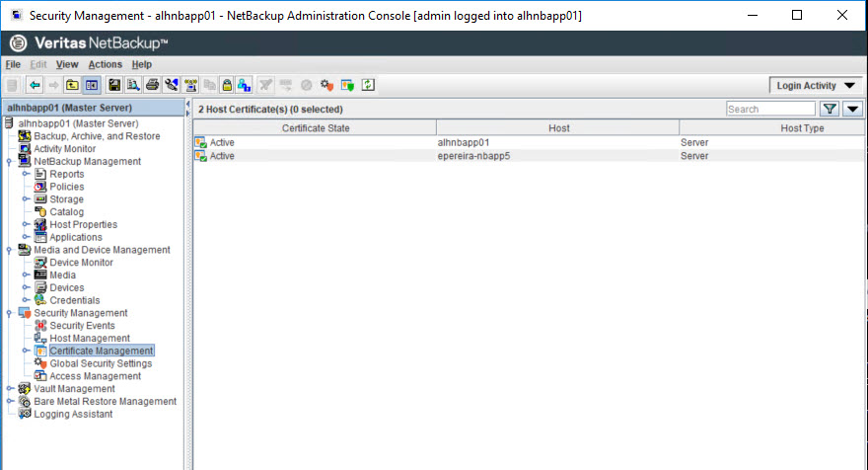Select the alhnbapp01 host certificate row
The height and width of the screenshot is (470, 868).
click(x=530, y=142)
